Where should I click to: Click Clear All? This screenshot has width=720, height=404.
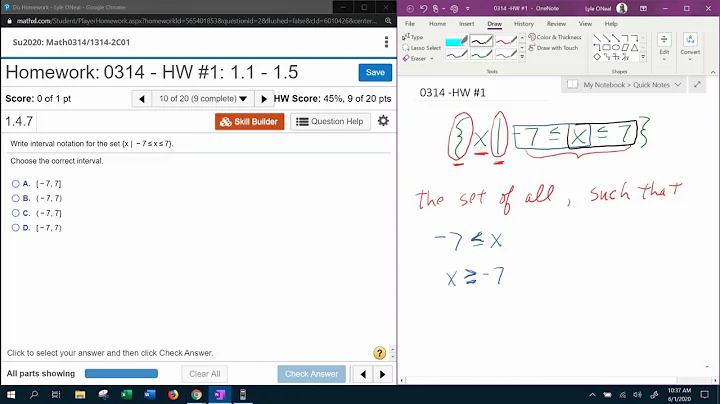pos(205,374)
